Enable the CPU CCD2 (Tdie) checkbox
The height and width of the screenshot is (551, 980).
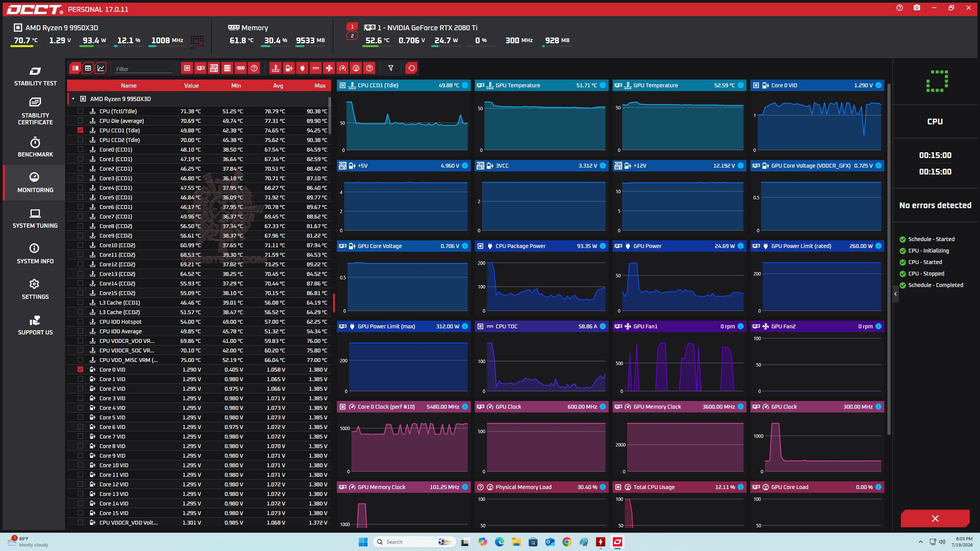point(80,140)
